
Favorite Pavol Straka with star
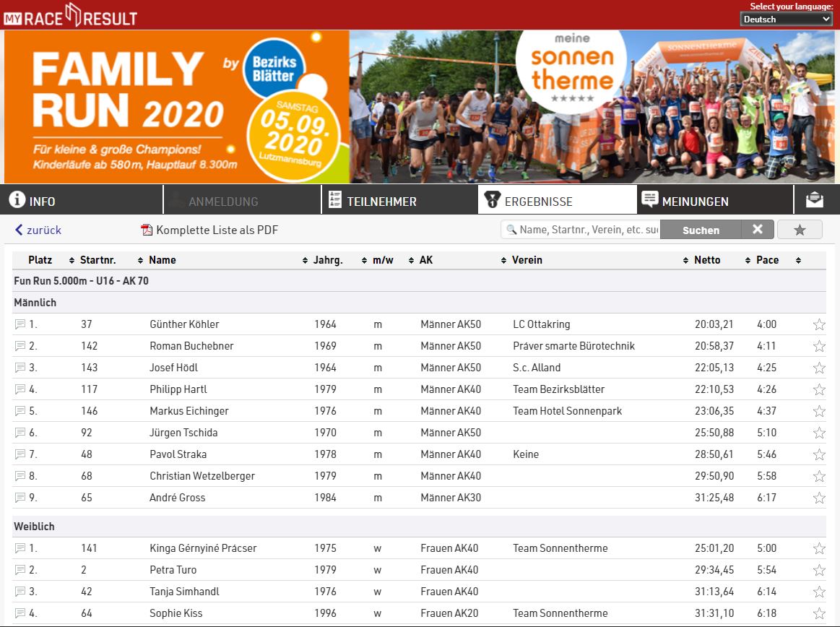[819, 454]
